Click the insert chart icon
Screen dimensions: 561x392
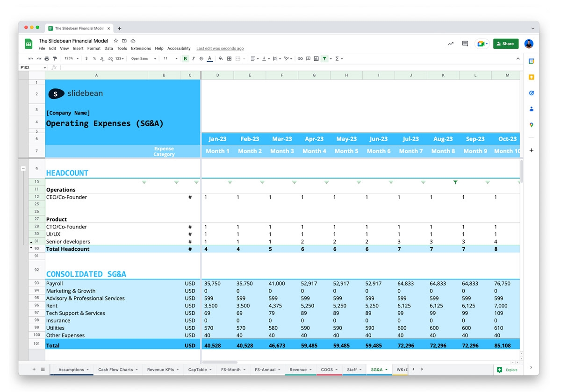click(x=316, y=59)
